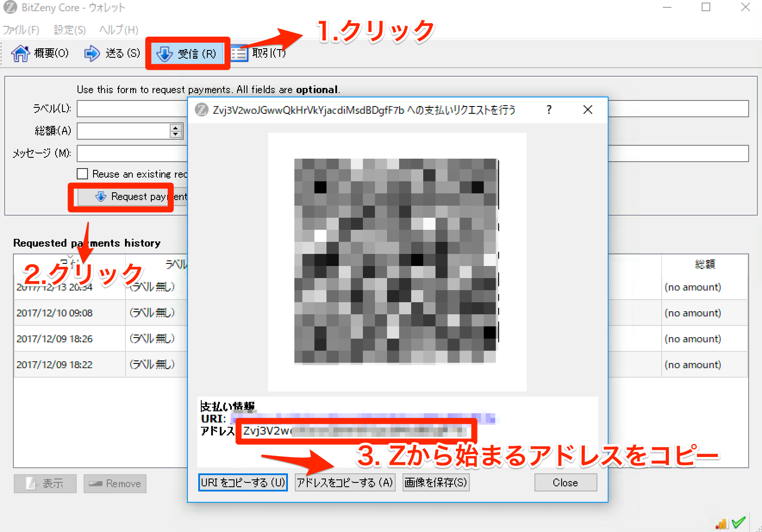Screen dimensions: 762x532
Task: Open the 取引(T) transactions tab
Action: point(258,53)
